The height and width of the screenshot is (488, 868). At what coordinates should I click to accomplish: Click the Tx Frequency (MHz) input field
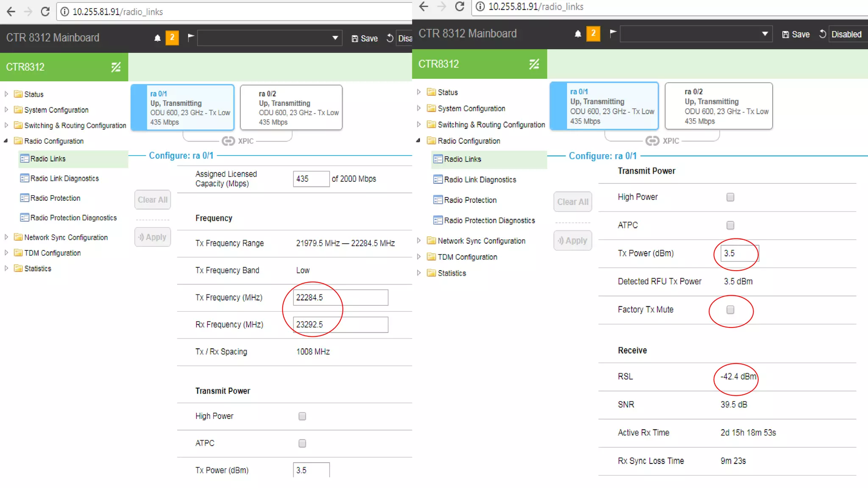[x=340, y=297]
